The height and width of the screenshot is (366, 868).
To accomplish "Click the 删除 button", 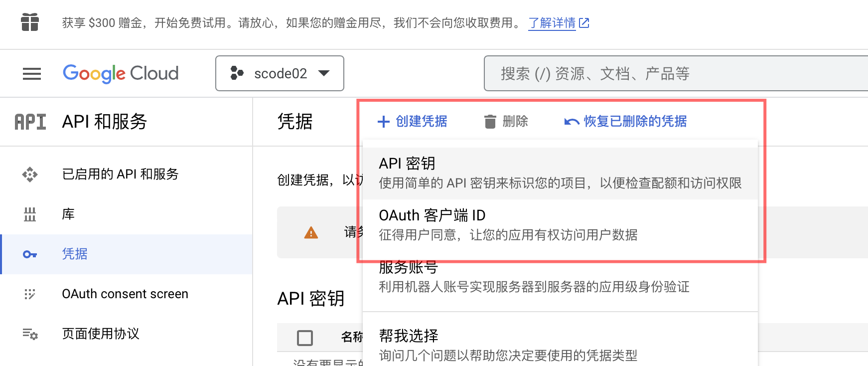I will click(x=506, y=122).
